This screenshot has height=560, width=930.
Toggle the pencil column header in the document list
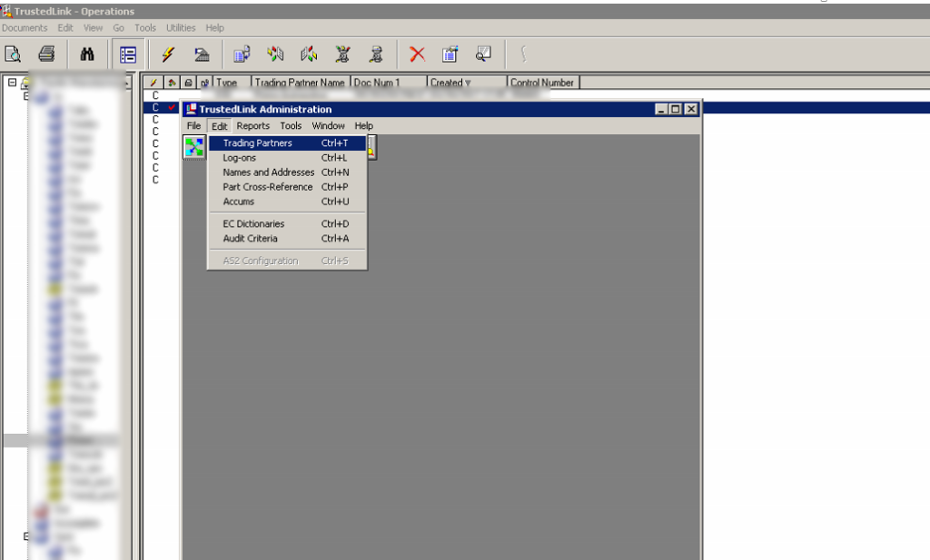153,82
